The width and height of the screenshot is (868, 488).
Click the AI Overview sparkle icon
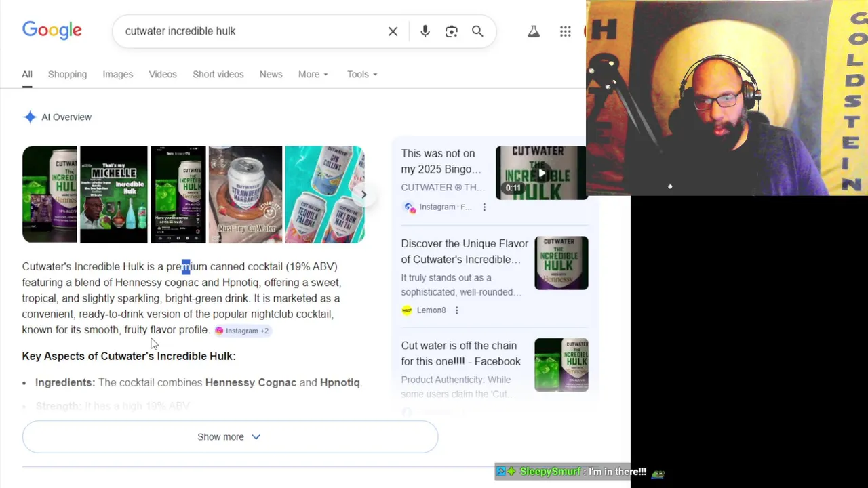(30, 117)
